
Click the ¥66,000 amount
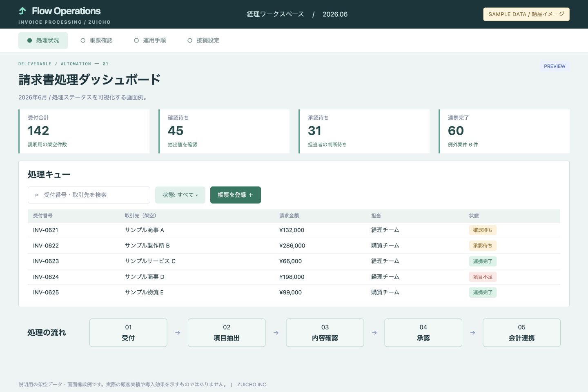pos(291,261)
